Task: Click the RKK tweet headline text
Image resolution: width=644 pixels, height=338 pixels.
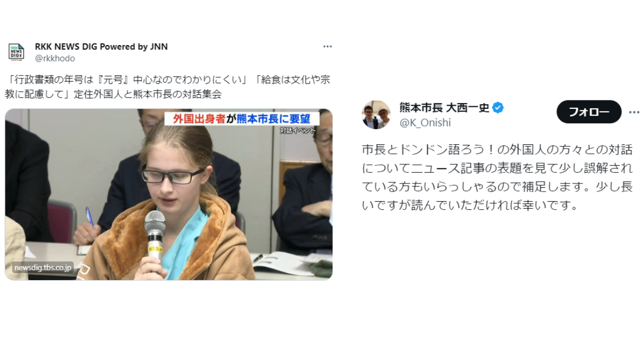Action: coord(169,87)
